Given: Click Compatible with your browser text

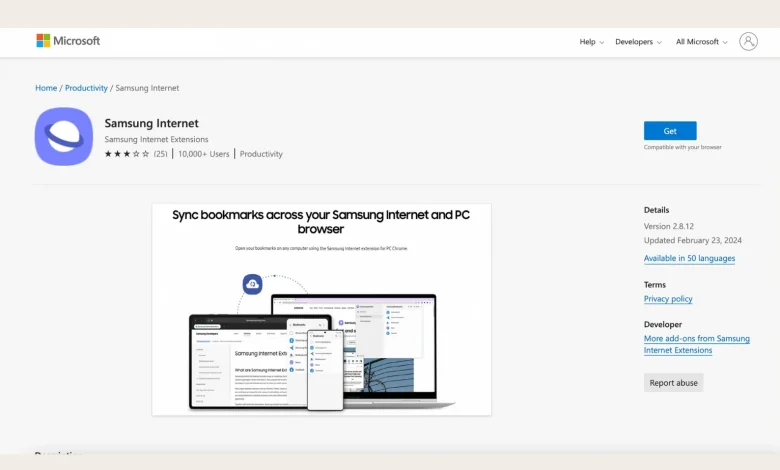Looking at the screenshot, I should point(682,147).
